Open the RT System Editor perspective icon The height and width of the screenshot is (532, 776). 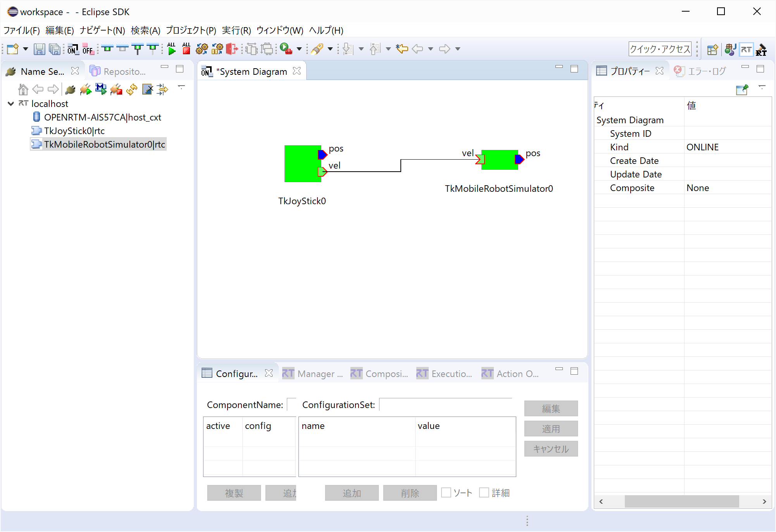(x=746, y=49)
